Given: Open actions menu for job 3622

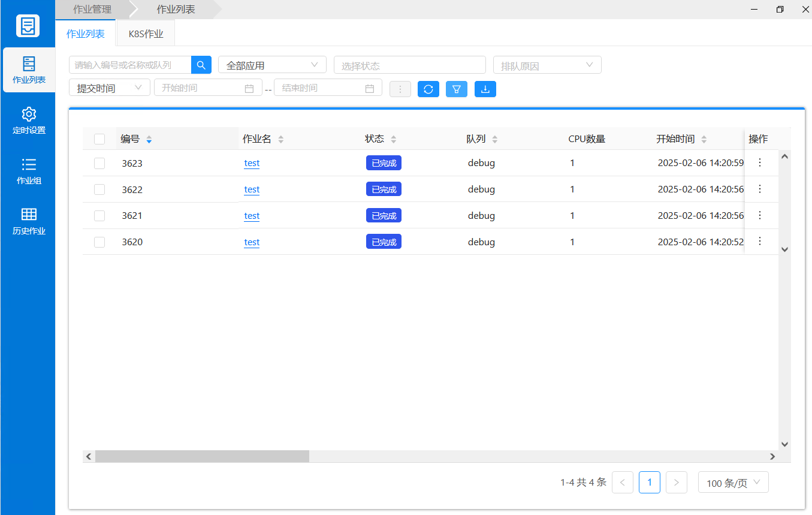Looking at the screenshot, I should (760, 189).
